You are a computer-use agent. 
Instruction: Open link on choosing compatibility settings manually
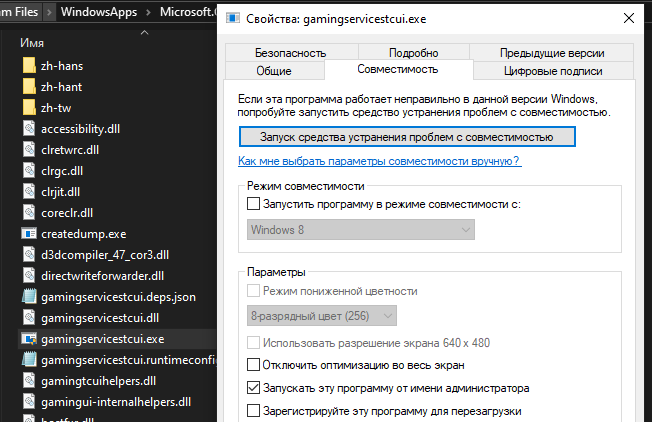click(380, 161)
